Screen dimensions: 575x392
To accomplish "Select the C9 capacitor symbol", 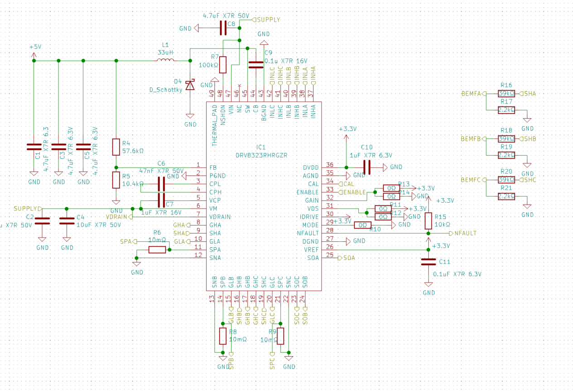I will [x=256, y=65].
